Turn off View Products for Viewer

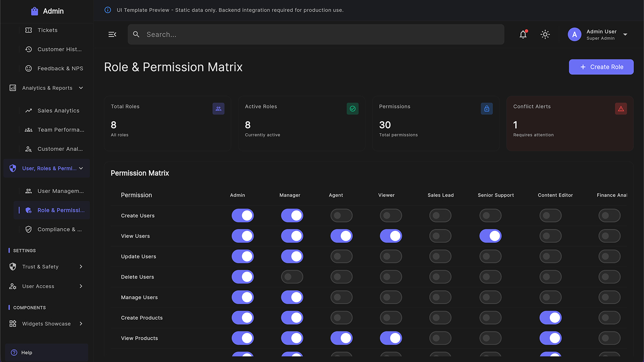click(x=391, y=338)
